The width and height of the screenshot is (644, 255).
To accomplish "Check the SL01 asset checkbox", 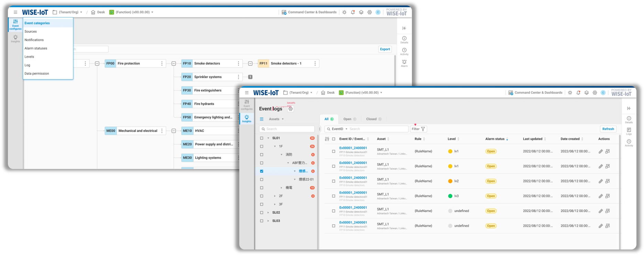I will click(x=262, y=138).
